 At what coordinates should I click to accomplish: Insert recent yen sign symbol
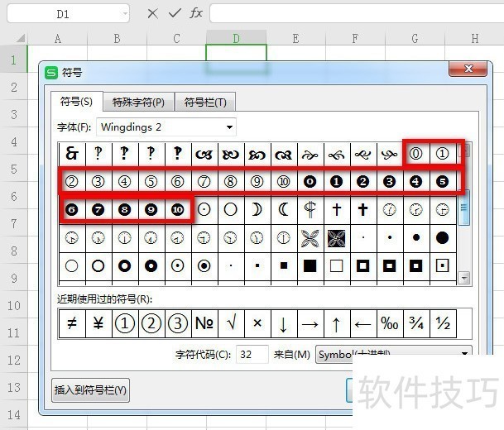coord(98,323)
